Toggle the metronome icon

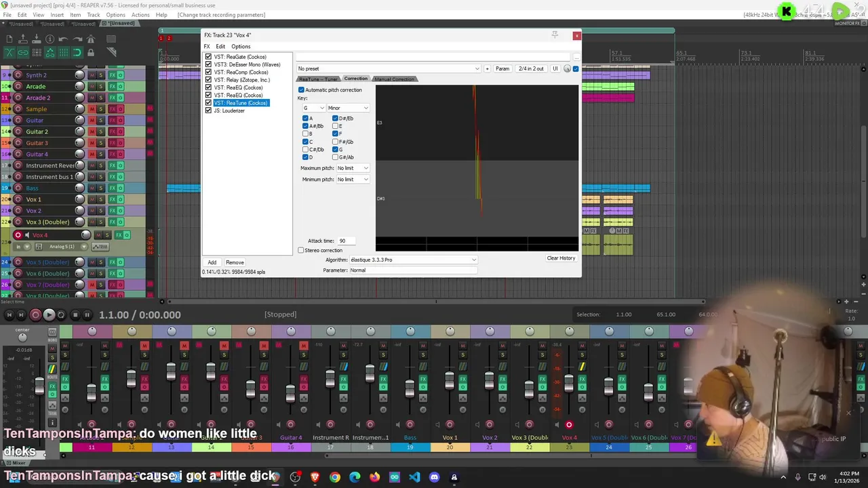pos(91,39)
